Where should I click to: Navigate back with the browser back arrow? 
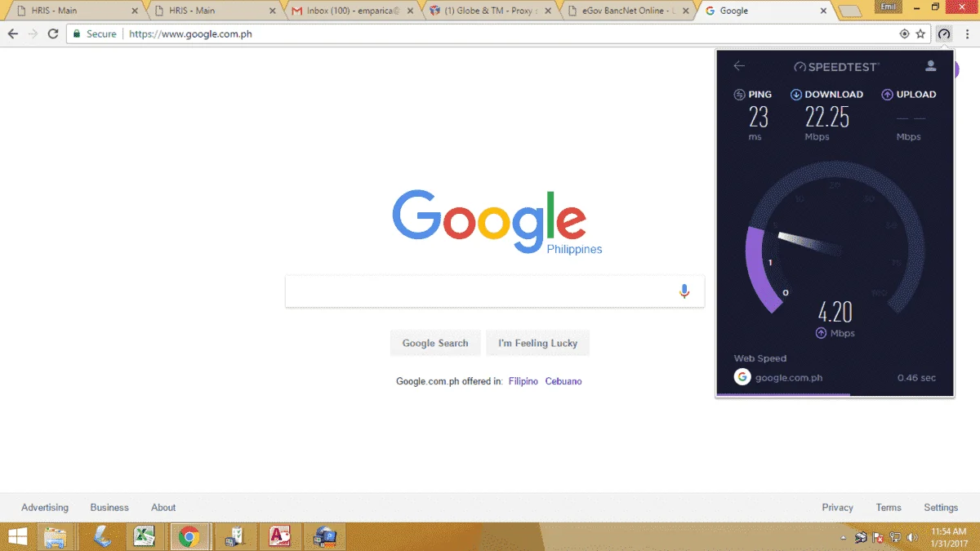pyautogui.click(x=13, y=34)
